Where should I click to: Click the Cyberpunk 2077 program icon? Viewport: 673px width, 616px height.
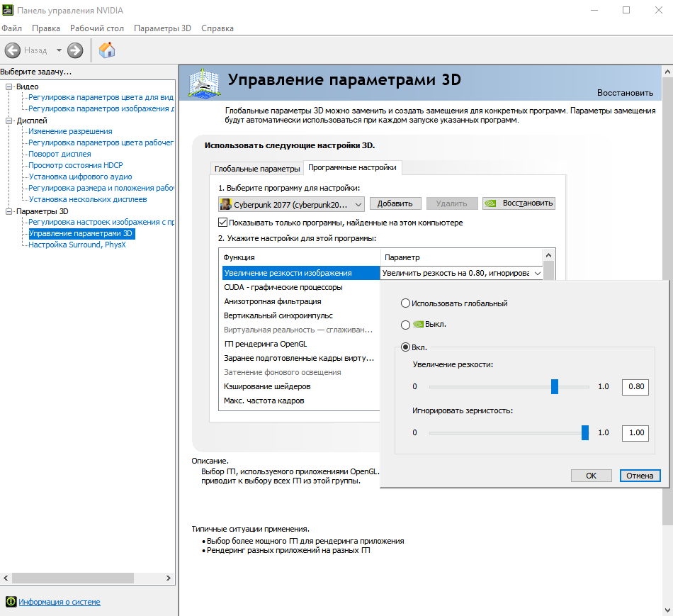point(226,204)
